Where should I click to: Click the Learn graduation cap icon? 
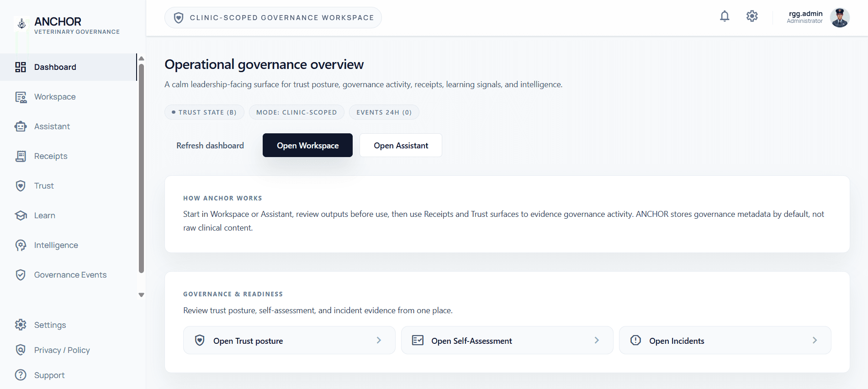[21, 216]
